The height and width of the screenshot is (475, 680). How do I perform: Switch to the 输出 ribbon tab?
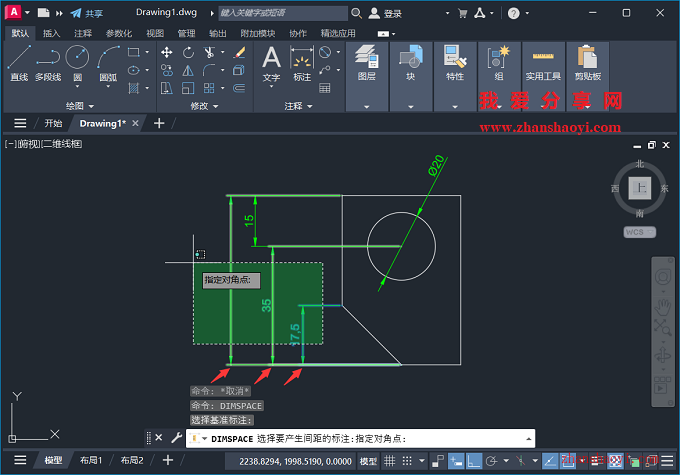tap(218, 33)
